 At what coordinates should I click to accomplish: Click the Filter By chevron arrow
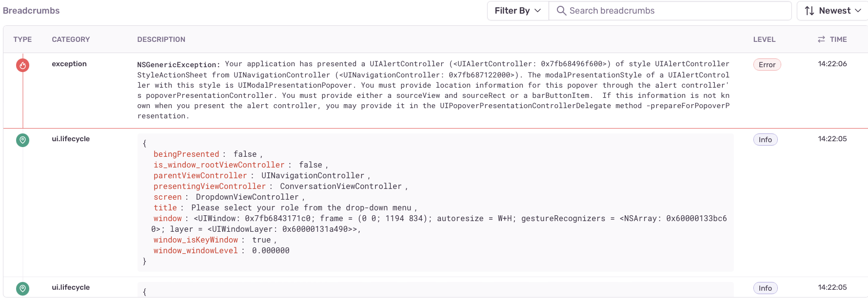pos(538,11)
